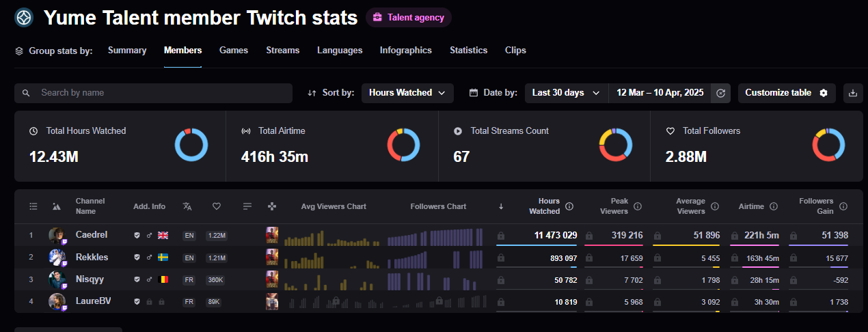Click Caedrel's avatar thumbnail
This screenshot has height=332, width=868.
click(x=57, y=235)
